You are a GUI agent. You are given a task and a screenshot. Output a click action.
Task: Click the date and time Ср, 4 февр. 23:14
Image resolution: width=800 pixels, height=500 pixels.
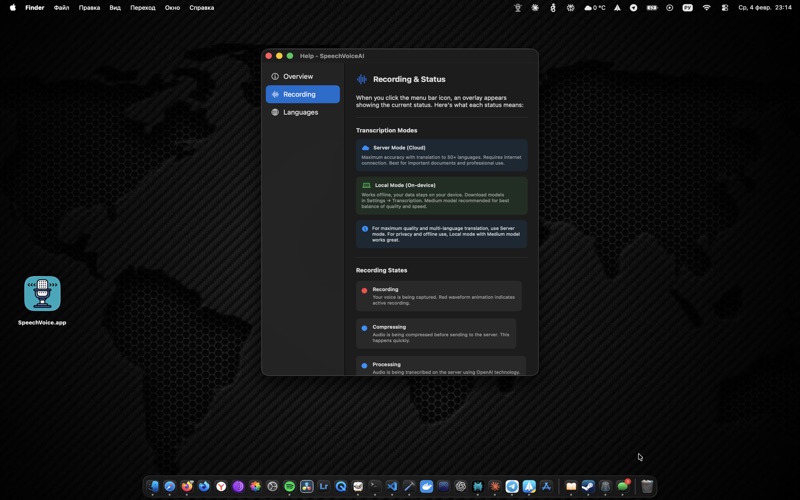pos(765,8)
